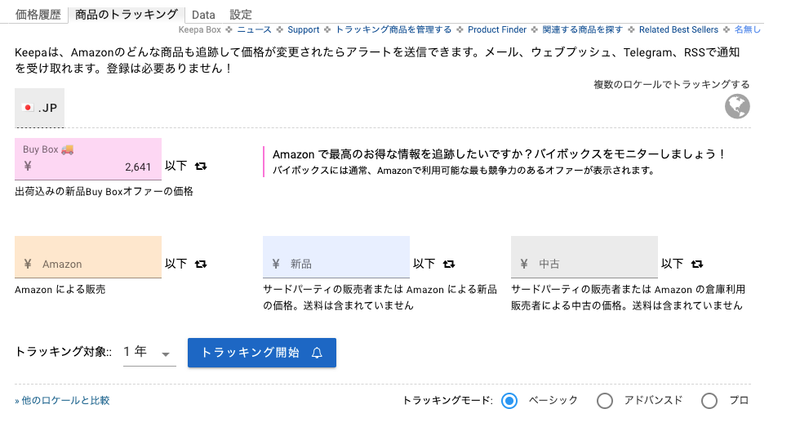Screen dimensions: 800x427
Task: Select アドバンスド tracking mode
Action: 604,401
